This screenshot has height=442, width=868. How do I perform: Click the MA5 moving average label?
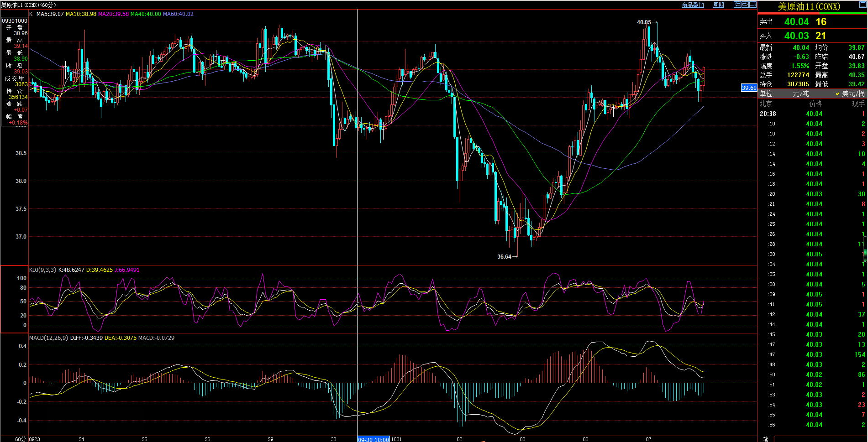(x=50, y=14)
